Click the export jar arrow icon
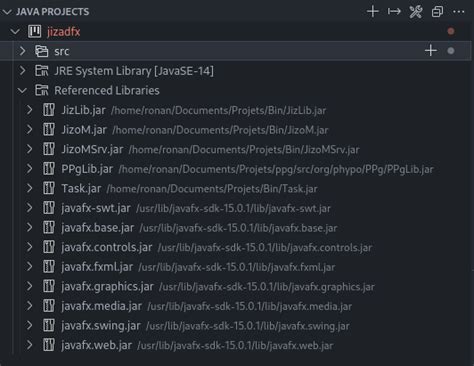 click(x=394, y=12)
